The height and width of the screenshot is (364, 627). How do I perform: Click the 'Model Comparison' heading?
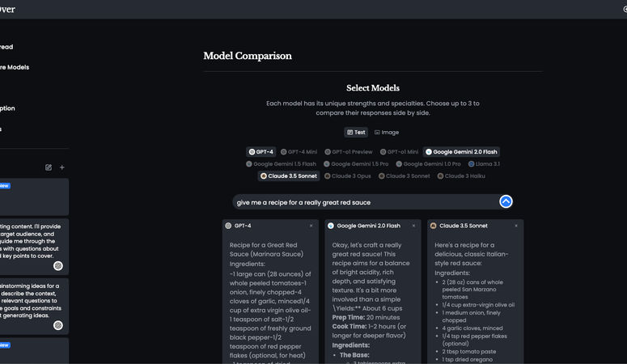(x=248, y=56)
